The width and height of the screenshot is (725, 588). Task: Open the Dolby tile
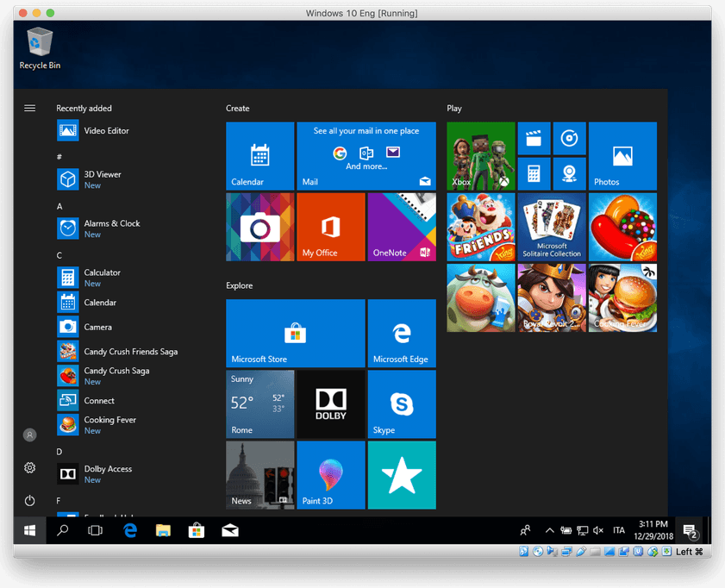pyautogui.click(x=330, y=404)
